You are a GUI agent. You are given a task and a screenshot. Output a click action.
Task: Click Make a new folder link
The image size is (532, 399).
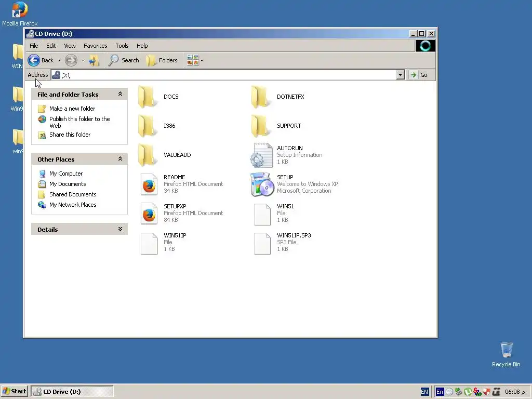pos(72,109)
